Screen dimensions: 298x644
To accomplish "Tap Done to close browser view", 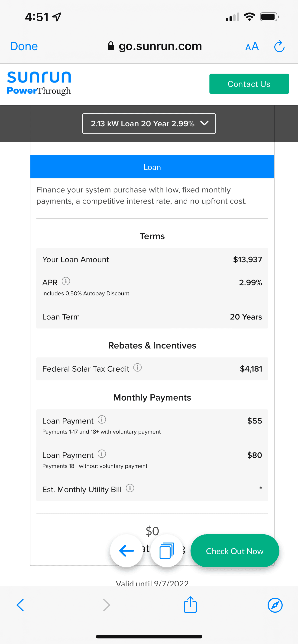I will (24, 46).
